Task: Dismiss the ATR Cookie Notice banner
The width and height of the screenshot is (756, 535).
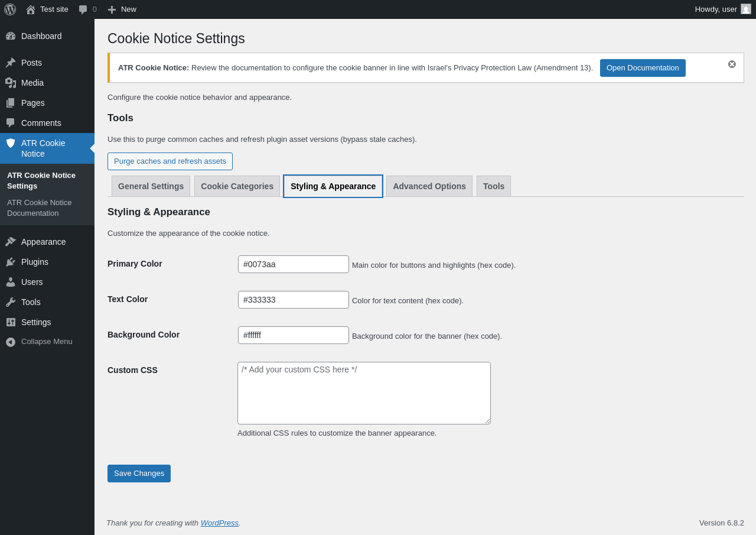Action: (x=732, y=64)
